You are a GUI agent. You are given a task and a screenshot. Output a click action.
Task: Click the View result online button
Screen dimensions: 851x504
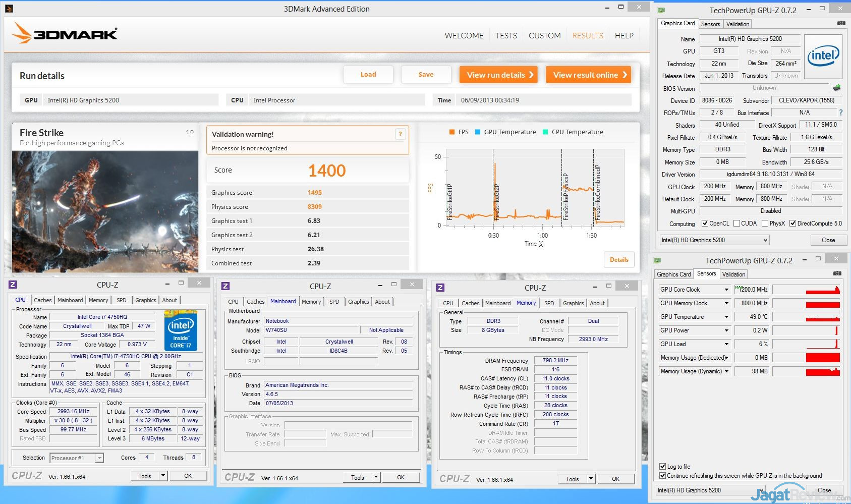[x=588, y=75]
